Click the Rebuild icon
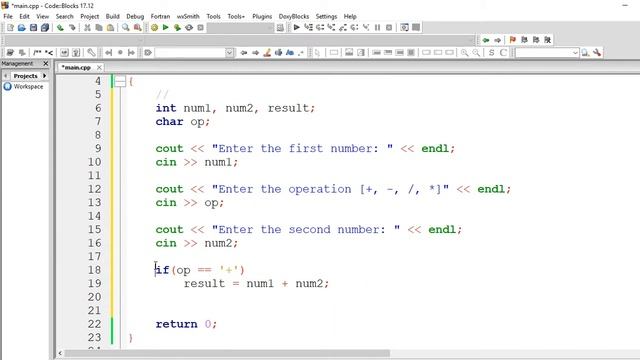 pyautogui.click(x=189, y=27)
